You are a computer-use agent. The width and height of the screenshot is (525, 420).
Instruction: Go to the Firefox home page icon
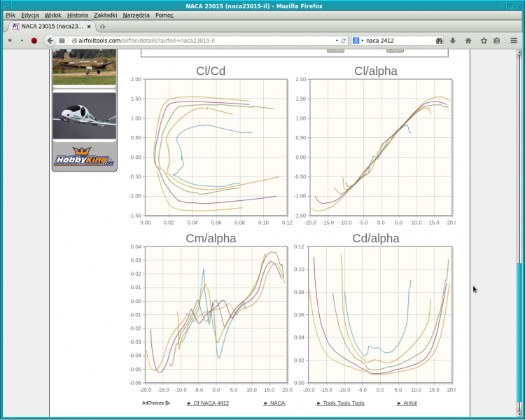click(x=468, y=41)
